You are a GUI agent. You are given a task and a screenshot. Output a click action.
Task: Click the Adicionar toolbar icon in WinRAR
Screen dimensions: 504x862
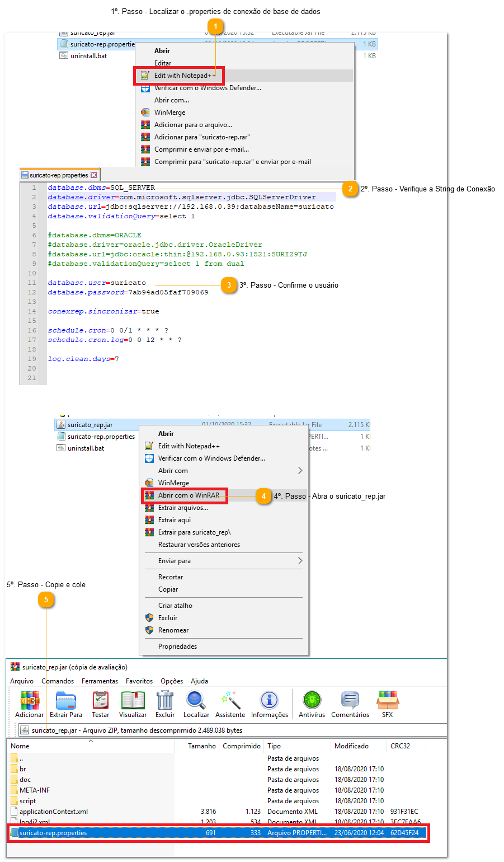30,700
